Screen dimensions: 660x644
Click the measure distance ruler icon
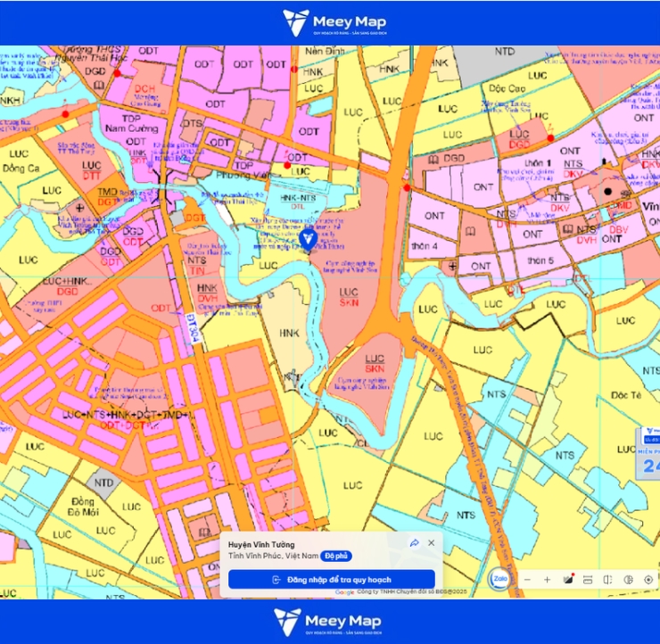point(588,580)
